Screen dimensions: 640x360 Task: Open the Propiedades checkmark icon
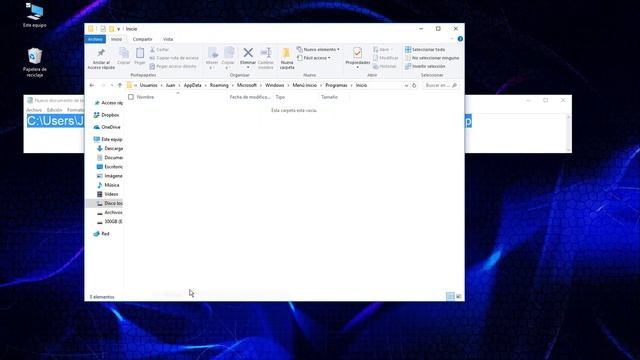pos(357,53)
